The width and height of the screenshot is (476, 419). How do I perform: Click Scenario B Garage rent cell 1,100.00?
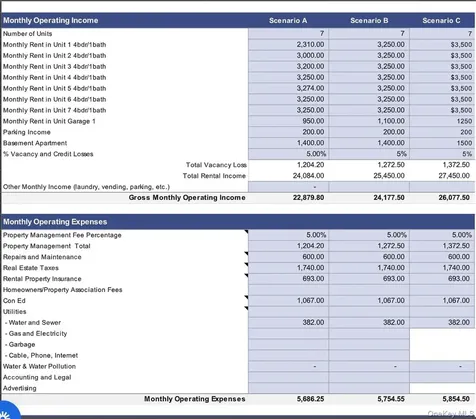pyautogui.click(x=369, y=121)
